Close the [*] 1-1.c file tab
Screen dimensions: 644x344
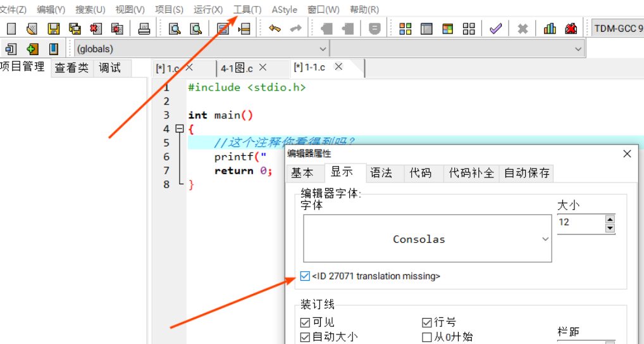[338, 67]
